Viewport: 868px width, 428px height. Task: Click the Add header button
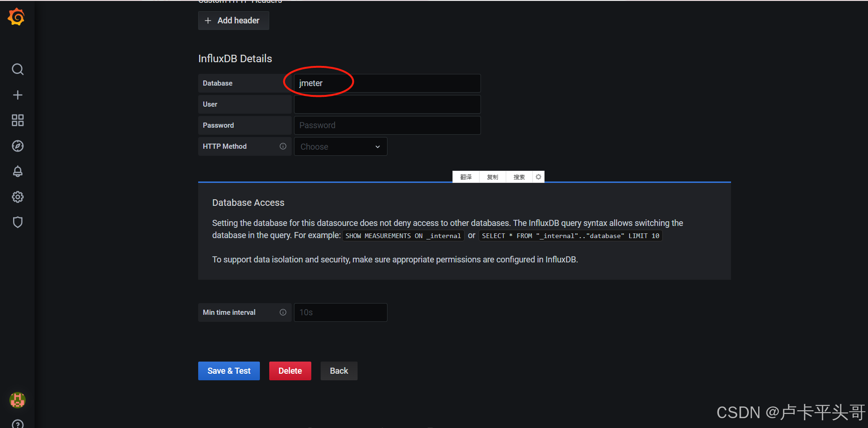click(x=234, y=21)
